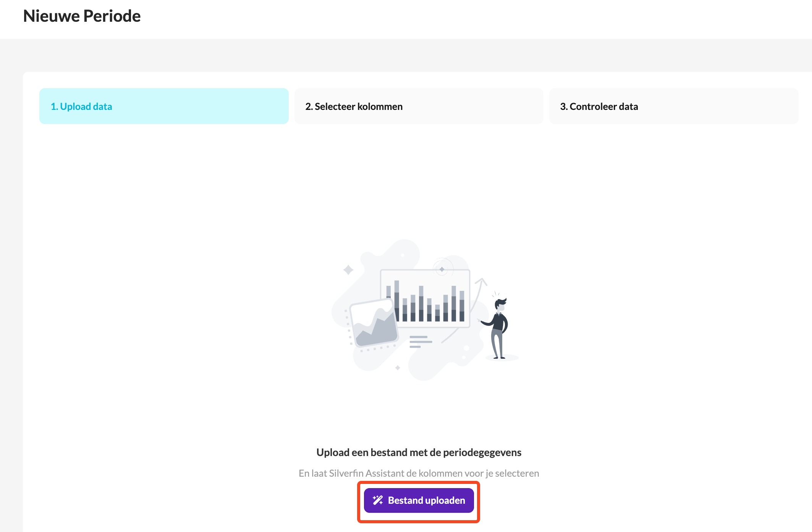This screenshot has width=812, height=532.
Task: Click the 'Upload data' label text
Action: 86,106
